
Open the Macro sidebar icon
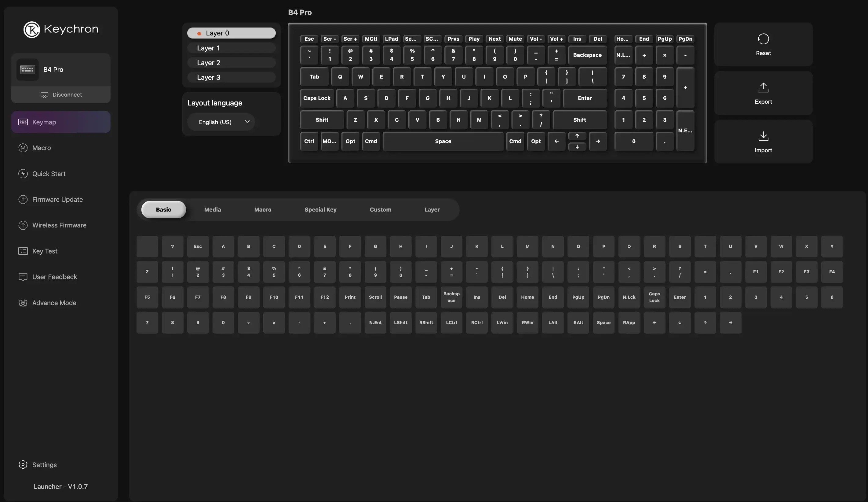click(23, 148)
